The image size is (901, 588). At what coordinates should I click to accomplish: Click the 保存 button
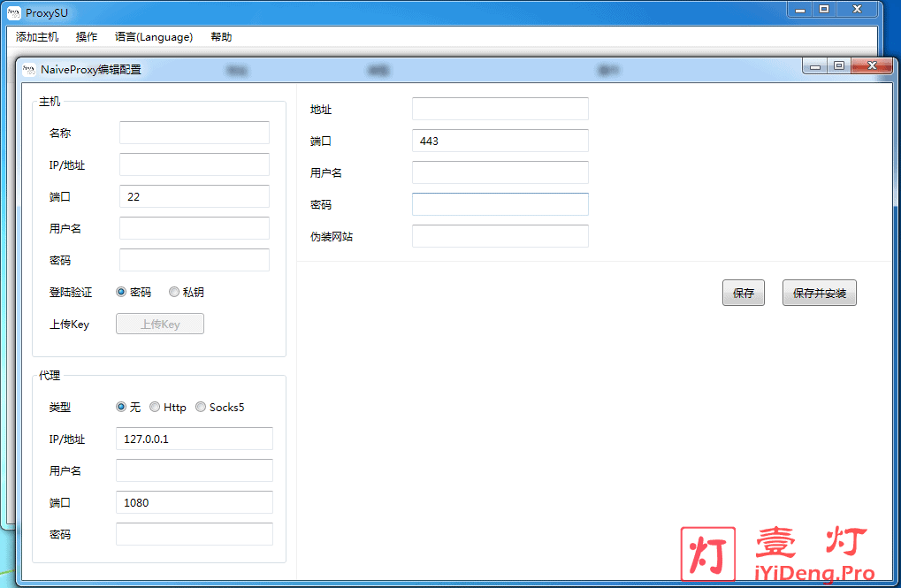coord(744,293)
